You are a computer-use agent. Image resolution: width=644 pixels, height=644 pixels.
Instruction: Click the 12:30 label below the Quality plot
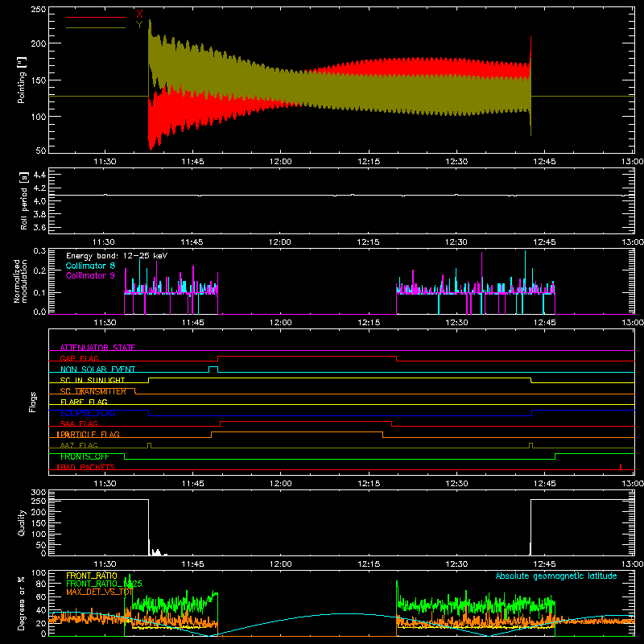pos(456,564)
